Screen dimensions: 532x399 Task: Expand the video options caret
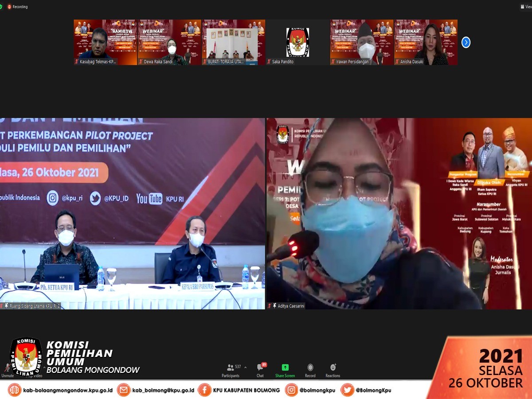[44, 367]
